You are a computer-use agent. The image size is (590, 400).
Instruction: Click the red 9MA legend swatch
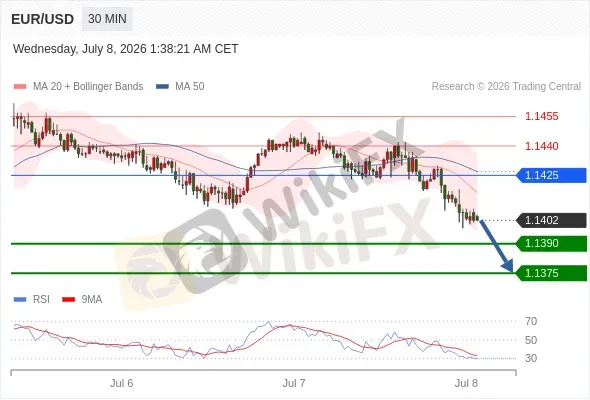click(x=68, y=300)
